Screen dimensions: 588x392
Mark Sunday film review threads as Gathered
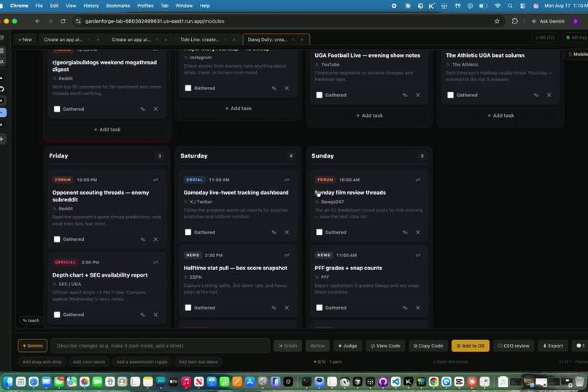(x=319, y=233)
